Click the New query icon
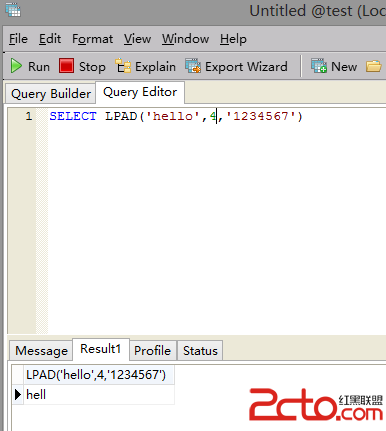Image resolution: width=386 pixels, height=431 pixels. [x=319, y=66]
